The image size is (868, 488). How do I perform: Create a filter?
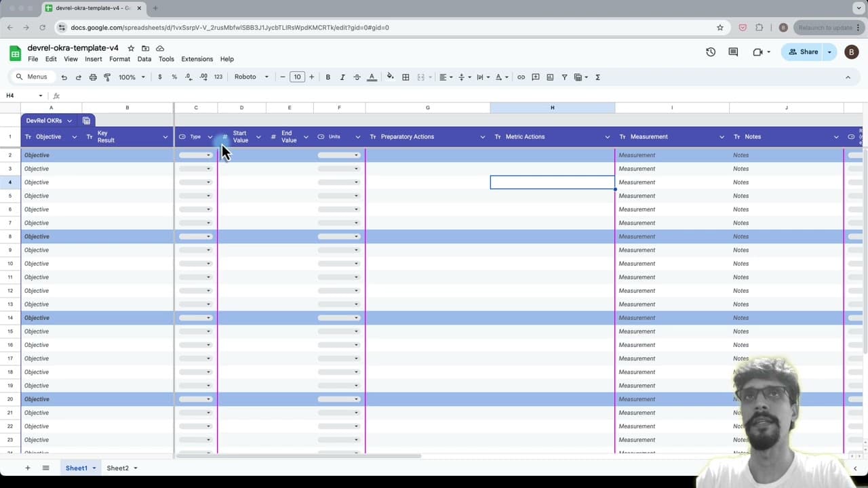point(564,77)
